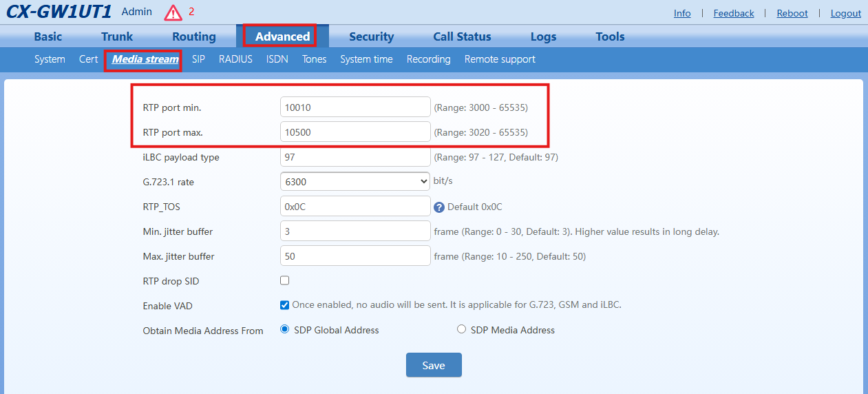The height and width of the screenshot is (394, 868).
Task: Open the Feedback link
Action: [734, 13]
